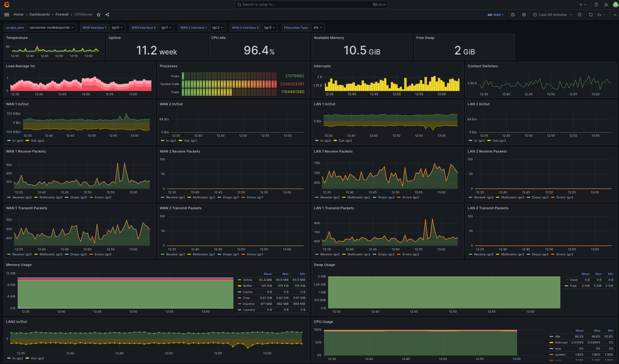Open the Last 30 minutes time picker
The height and width of the screenshot is (364, 619).
[x=553, y=15]
